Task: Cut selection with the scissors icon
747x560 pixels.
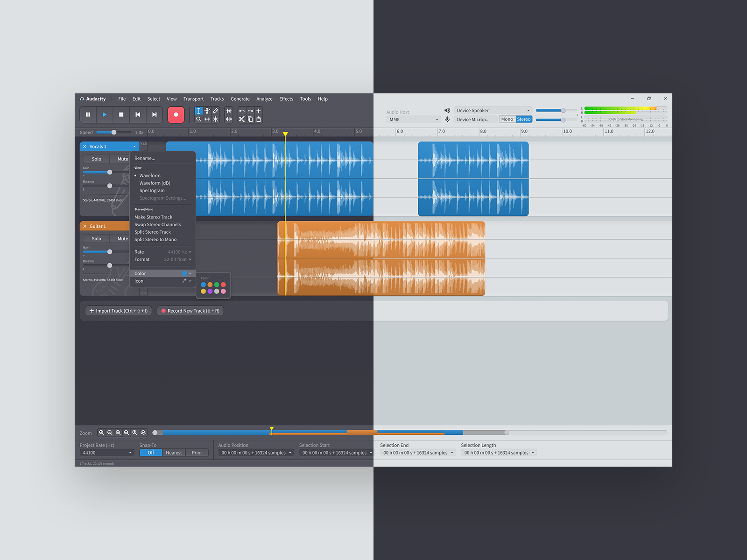Action: (x=242, y=119)
